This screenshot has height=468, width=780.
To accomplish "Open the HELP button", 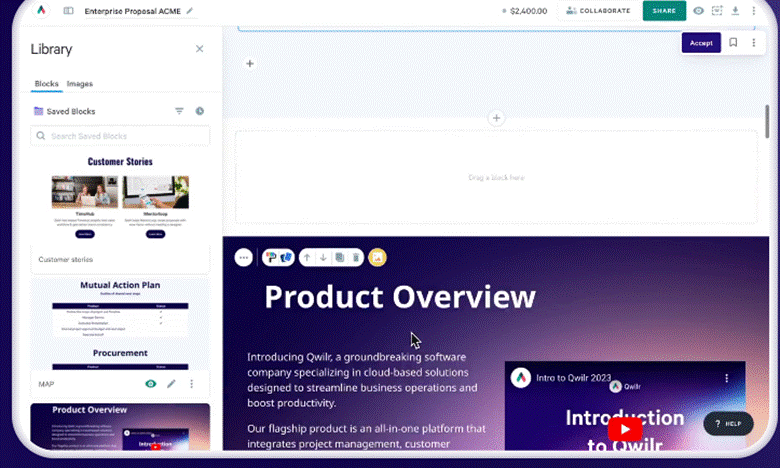I will click(x=728, y=424).
